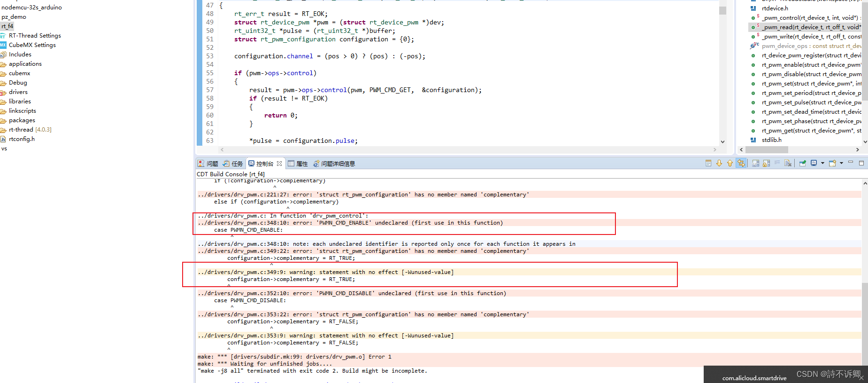
Task: Jump to next error with down arrow
Action: (719, 163)
